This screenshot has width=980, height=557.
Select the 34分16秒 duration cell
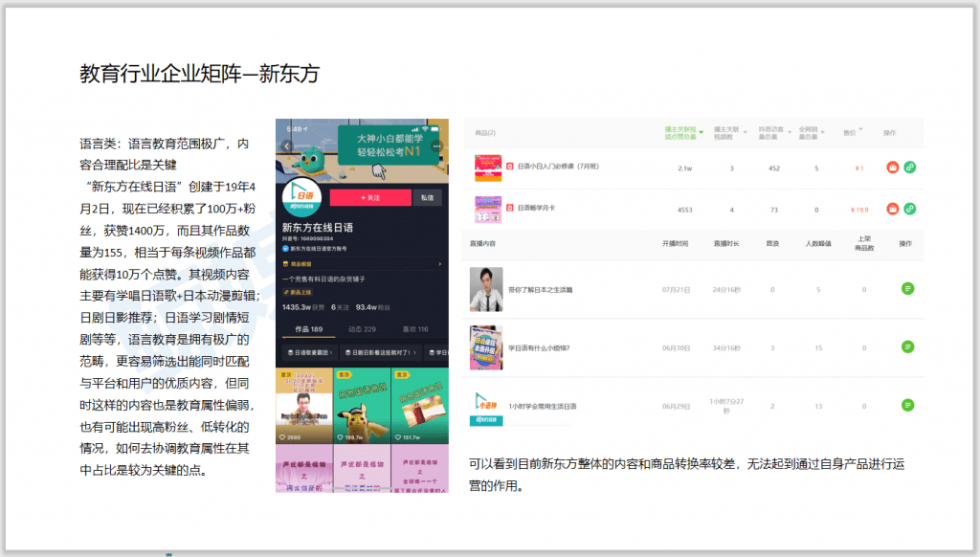[726, 348]
